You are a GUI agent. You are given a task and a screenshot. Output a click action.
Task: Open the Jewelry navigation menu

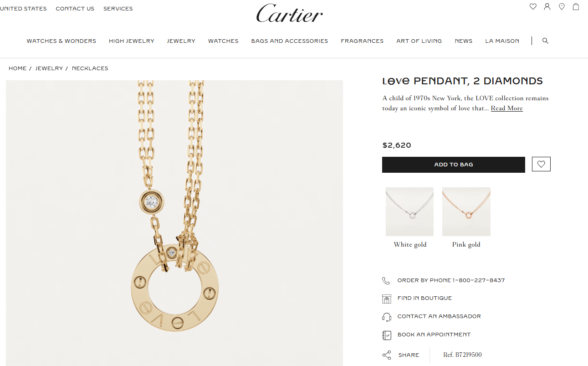point(181,41)
